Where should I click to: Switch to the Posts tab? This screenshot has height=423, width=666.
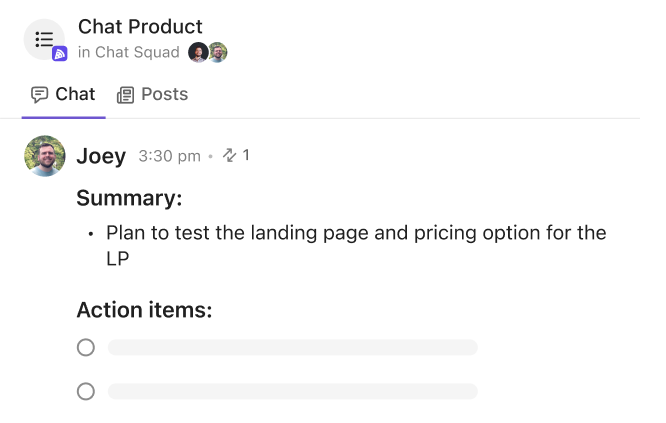click(152, 94)
